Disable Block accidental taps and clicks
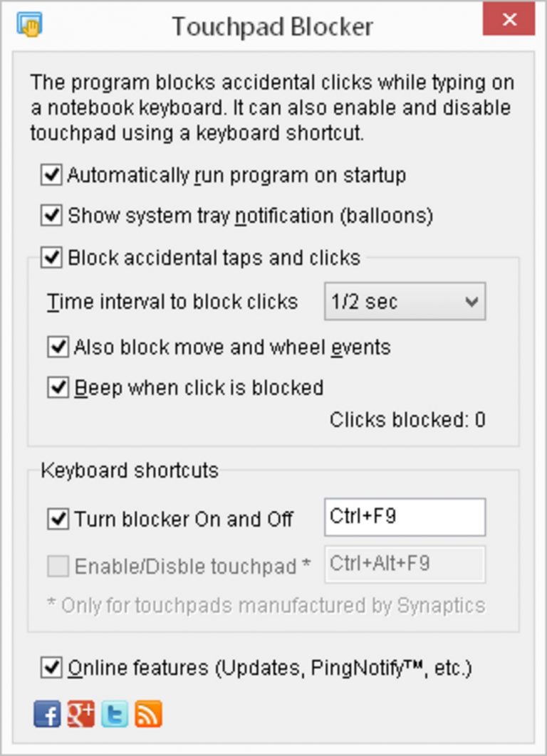Image resolution: width=547 pixels, height=756 pixels. click(x=51, y=258)
